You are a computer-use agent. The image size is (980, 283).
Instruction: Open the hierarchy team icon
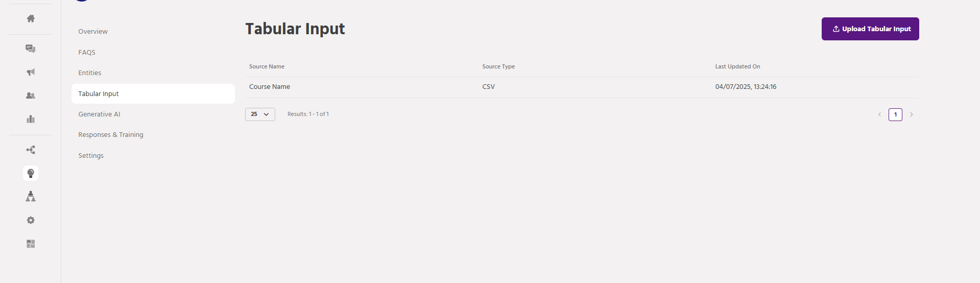(x=31, y=197)
